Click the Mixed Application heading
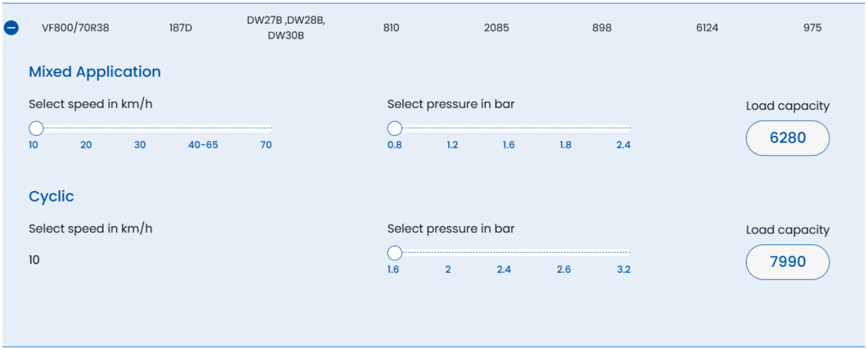Viewport: 868px width, 349px height. 95,72
